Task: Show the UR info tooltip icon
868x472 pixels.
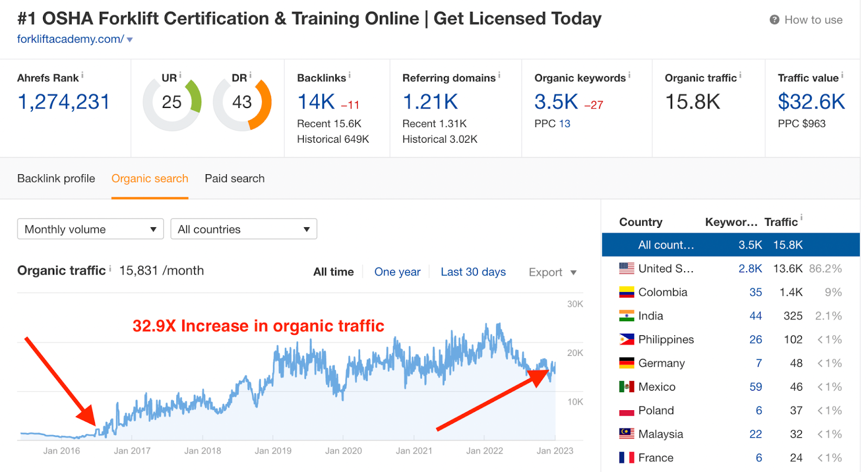Action: [x=180, y=75]
